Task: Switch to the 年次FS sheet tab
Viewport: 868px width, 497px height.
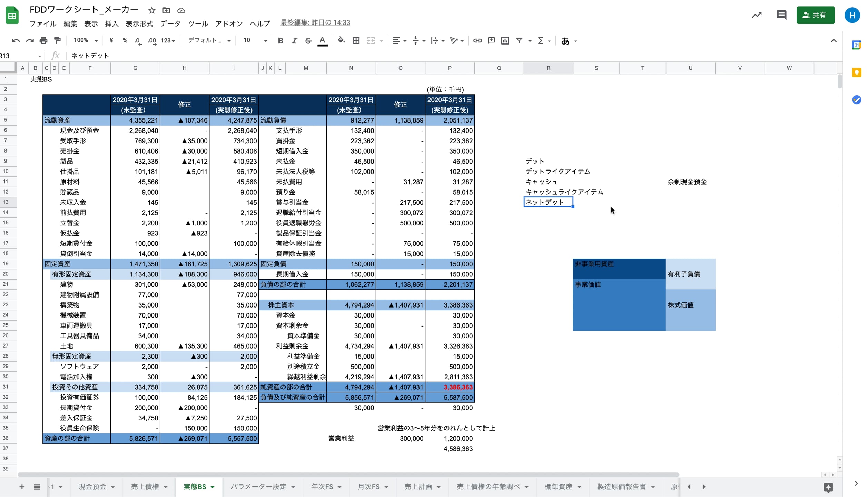Action: pyautogui.click(x=322, y=487)
